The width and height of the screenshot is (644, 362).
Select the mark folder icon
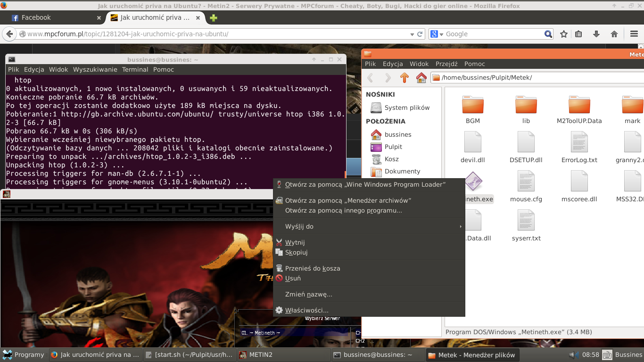click(633, 105)
